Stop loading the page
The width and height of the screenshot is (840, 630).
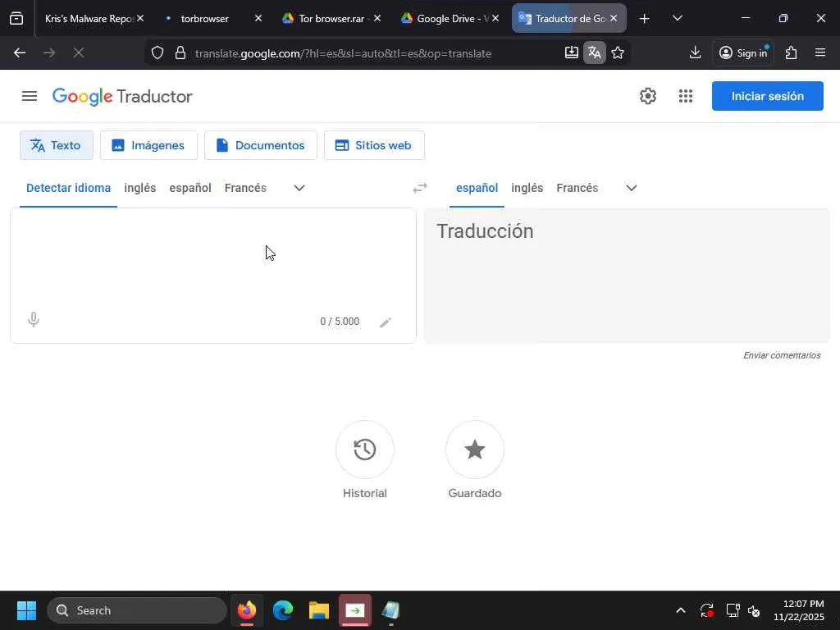[78, 53]
